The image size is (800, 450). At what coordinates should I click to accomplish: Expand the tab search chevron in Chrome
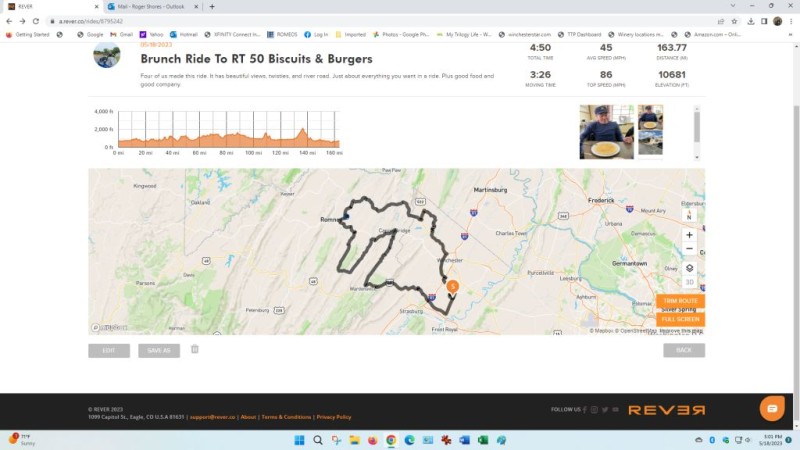pos(733,6)
